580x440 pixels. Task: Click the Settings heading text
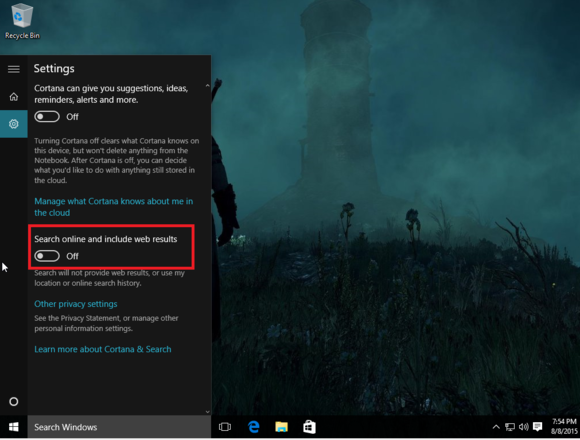pos(54,69)
